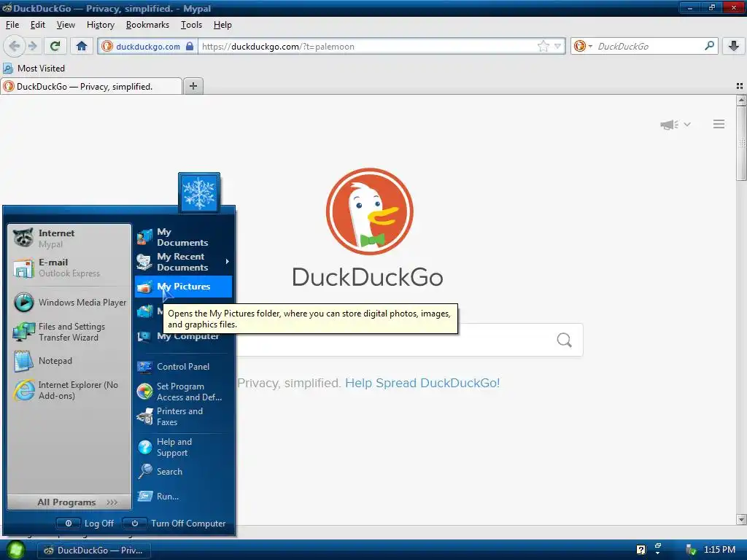Click the padlock site security icon
This screenshot has width=747, height=560.
pyautogui.click(x=190, y=46)
